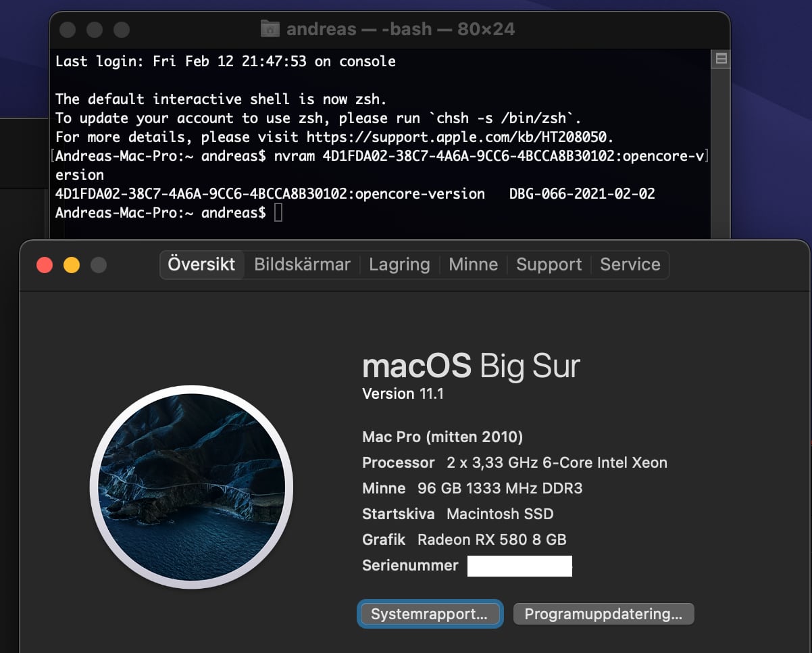The image size is (812, 653).
Task: Click the 96 GB 1333 MHz DDR3 text
Action: click(500, 488)
